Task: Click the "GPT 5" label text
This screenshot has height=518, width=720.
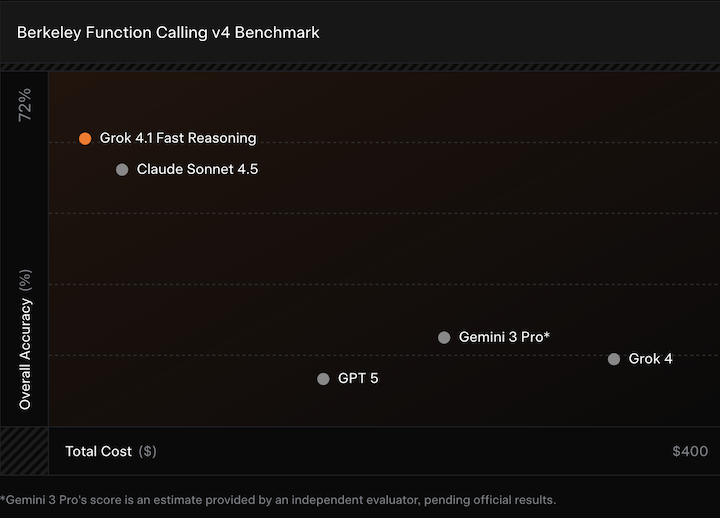Action: (x=358, y=379)
